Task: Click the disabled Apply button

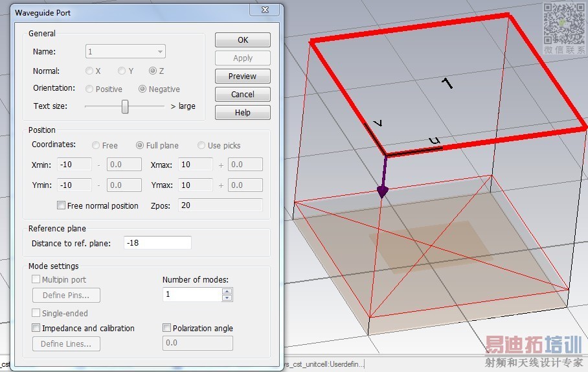Action: pos(243,58)
